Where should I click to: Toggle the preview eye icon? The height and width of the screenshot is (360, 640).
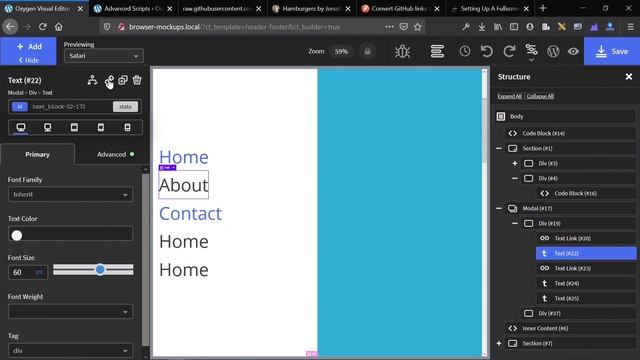coord(573,51)
